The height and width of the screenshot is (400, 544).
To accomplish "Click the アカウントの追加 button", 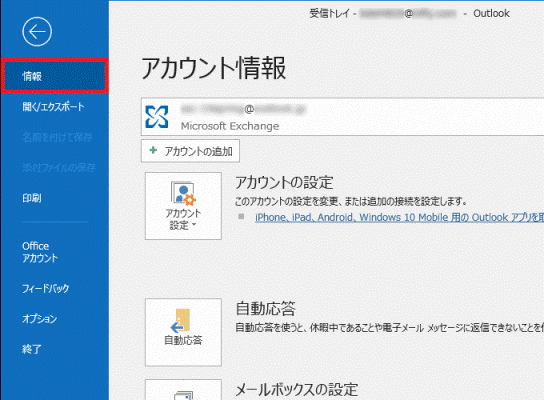I will (190, 151).
